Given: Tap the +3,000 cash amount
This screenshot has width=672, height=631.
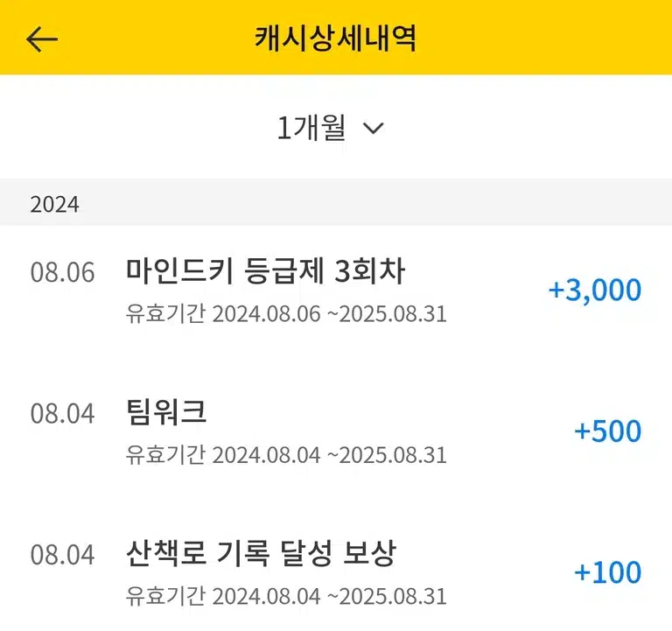Looking at the screenshot, I should [595, 290].
